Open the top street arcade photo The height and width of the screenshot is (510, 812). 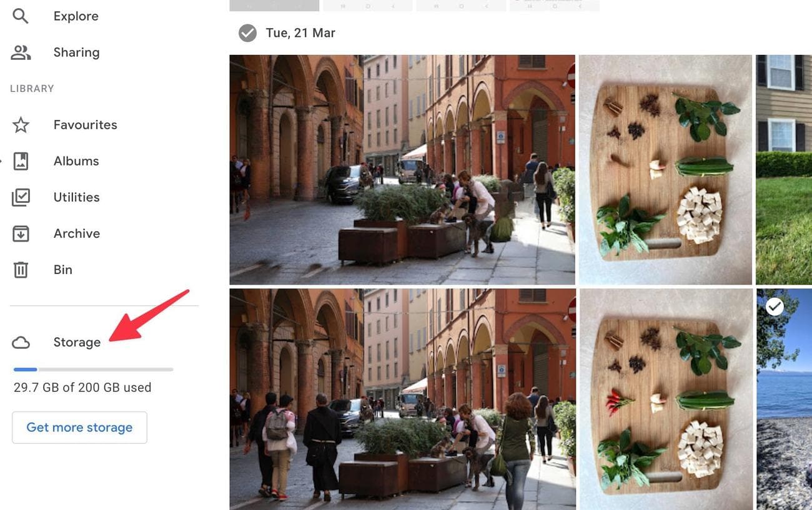[402, 170]
